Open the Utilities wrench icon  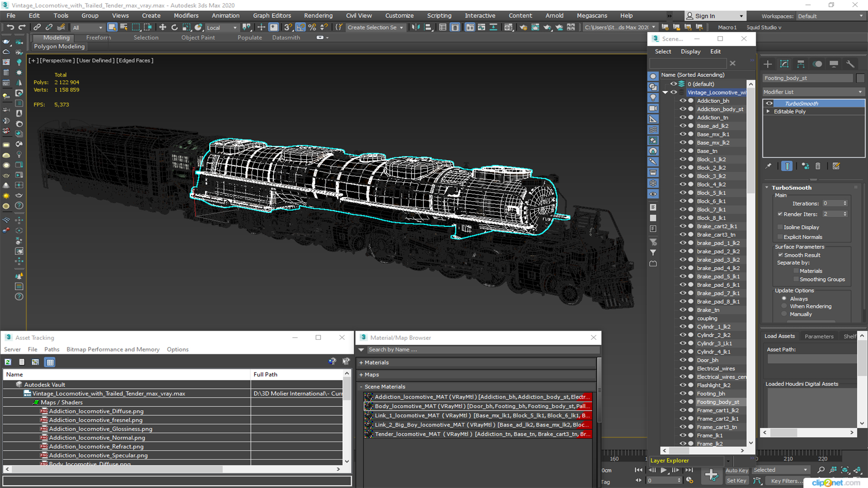[850, 64]
